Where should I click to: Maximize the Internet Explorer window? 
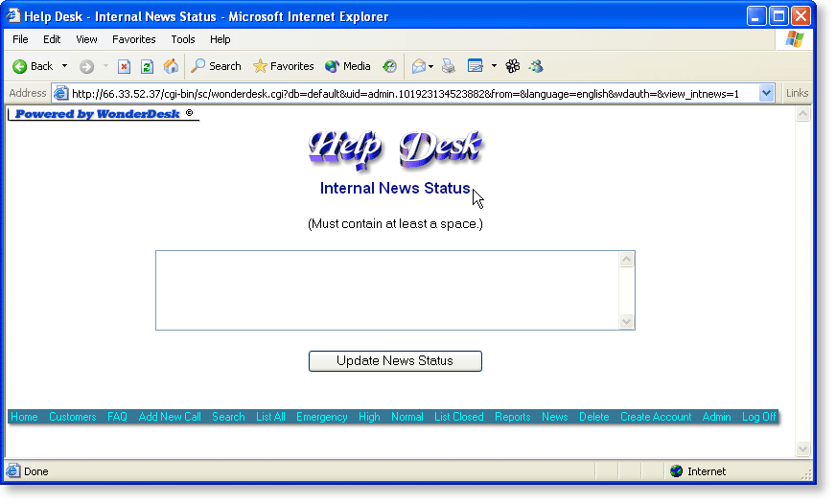[778, 16]
